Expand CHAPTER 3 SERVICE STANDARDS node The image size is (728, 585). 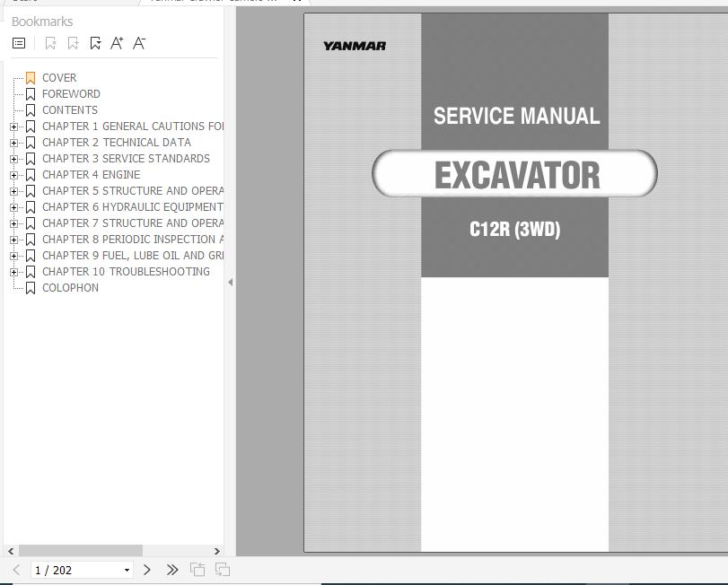[x=14, y=159]
